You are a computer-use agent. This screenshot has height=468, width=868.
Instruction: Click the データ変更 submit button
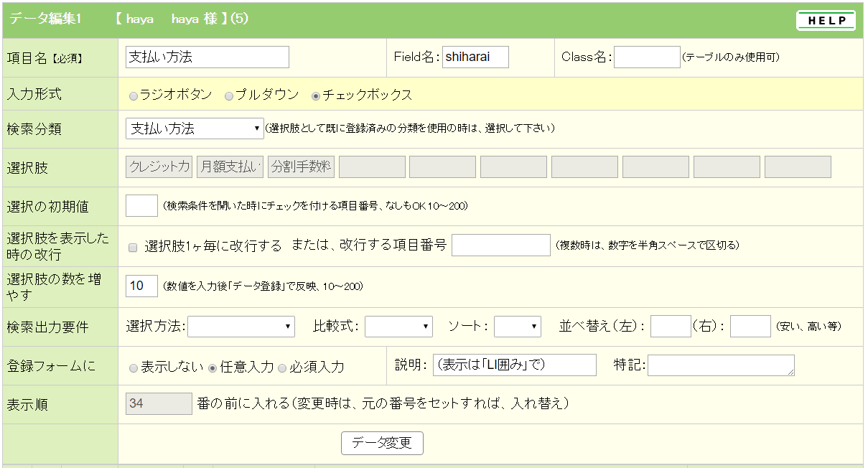coord(382,443)
